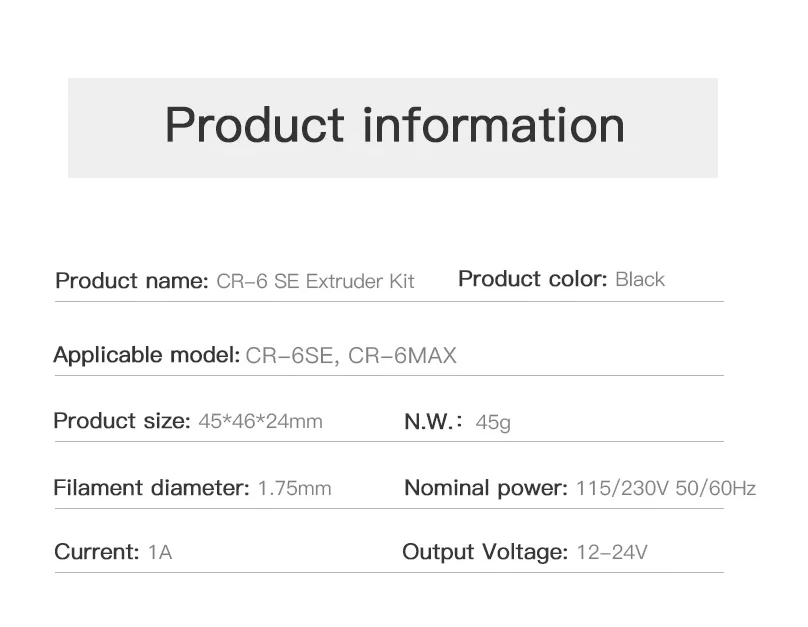Viewport: 808px width, 627px height.
Task: Click the word information in the heading
Action: pos(494,125)
